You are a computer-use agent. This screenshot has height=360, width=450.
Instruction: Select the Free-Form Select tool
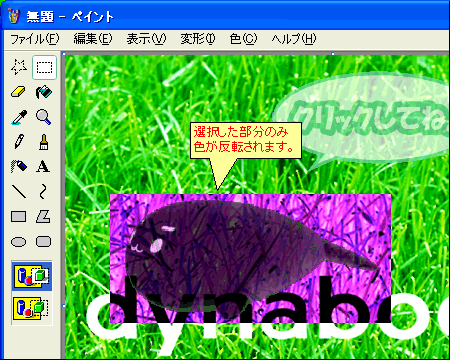click(x=19, y=67)
